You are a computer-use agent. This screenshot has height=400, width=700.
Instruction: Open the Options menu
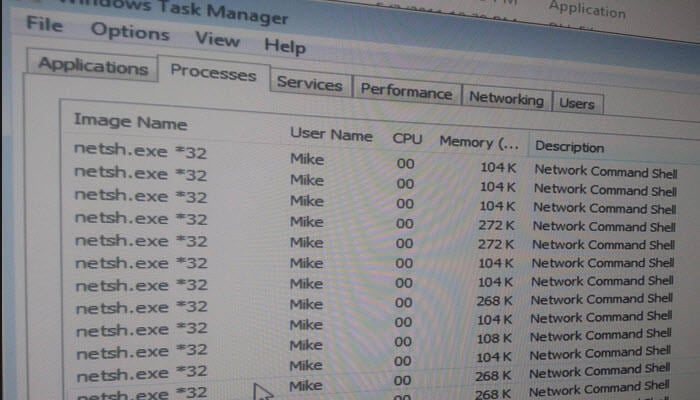pyautogui.click(x=130, y=32)
